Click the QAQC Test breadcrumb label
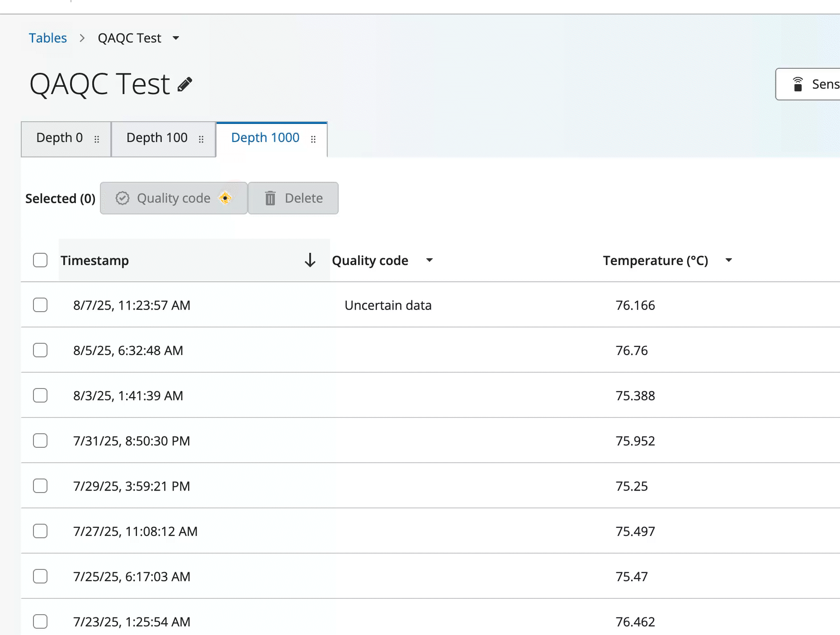The image size is (840, 635). [129, 38]
